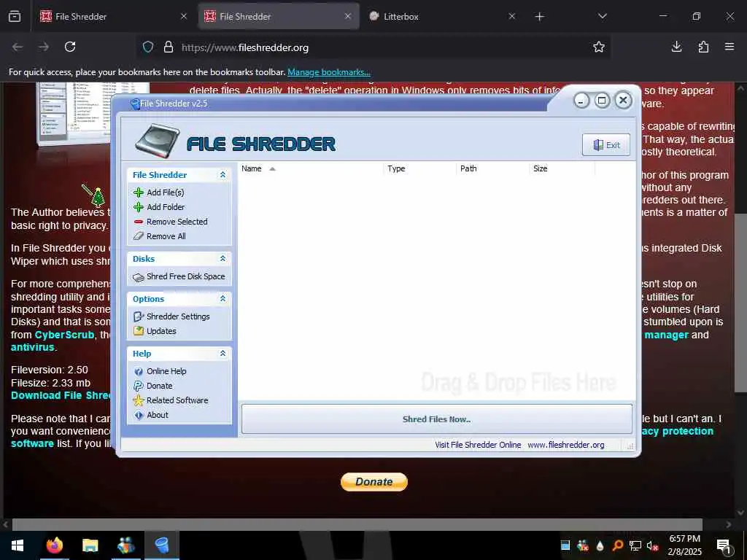
Task: Open the browser hamburger menu
Action: [x=729, y=47]
